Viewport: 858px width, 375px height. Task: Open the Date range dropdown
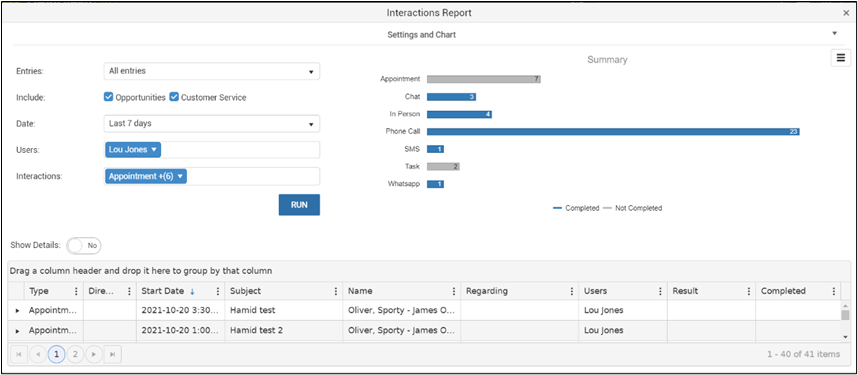pyautogui.click(x=212, y=124)
